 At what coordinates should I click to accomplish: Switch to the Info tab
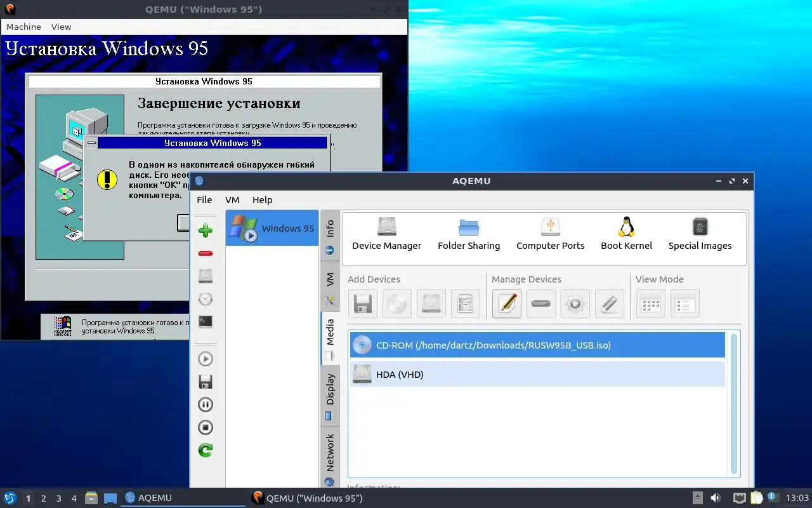pos(330,236)
